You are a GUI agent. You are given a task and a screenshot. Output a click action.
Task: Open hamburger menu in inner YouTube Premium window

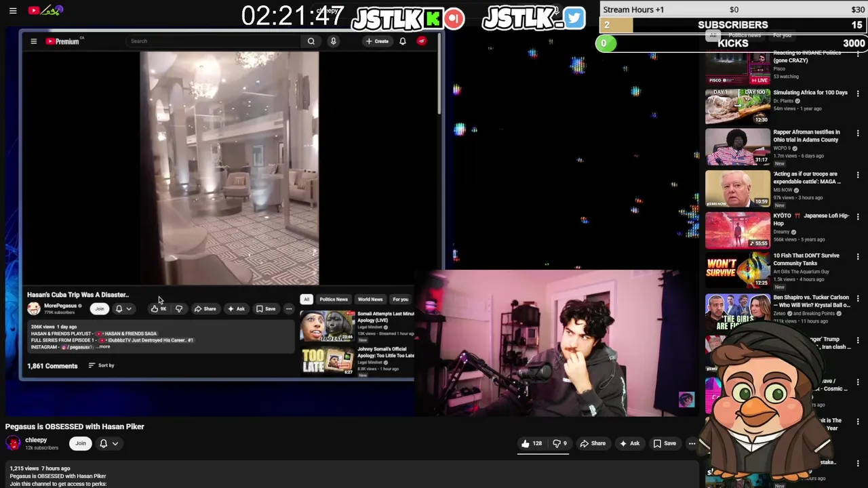pyautogui.click(x=33, y=41)
